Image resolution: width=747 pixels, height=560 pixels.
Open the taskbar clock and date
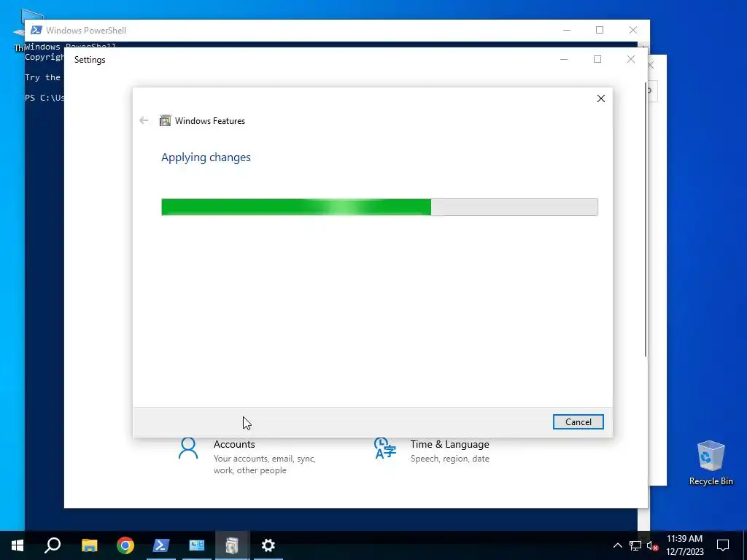pos(684,545)
